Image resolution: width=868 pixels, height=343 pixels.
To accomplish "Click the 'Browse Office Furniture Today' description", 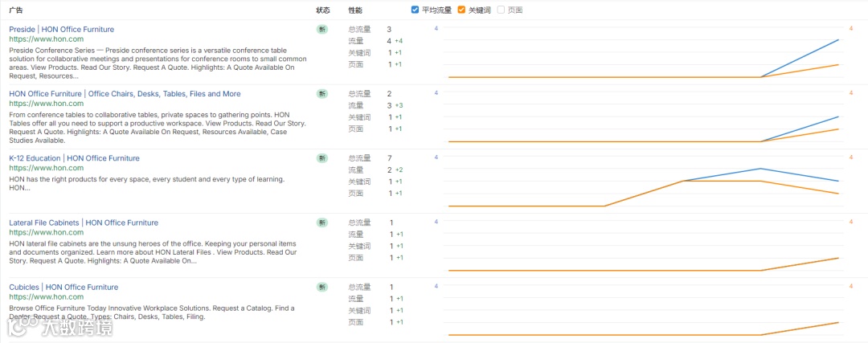I will click(152, 312).
